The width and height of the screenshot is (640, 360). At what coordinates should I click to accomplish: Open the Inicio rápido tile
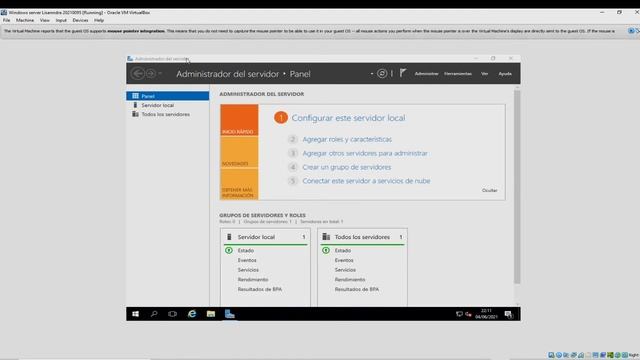pos(239,120)
